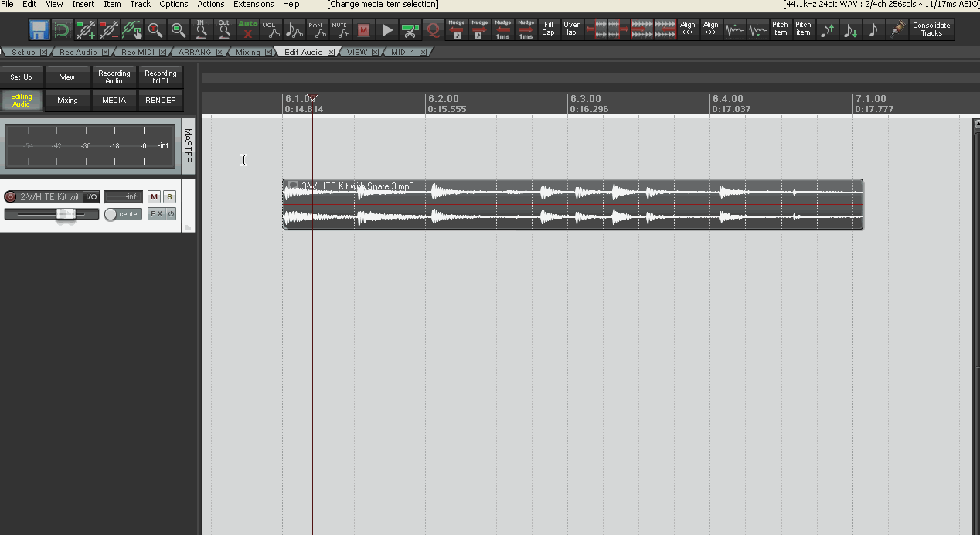The image size is (980, 535).
Task: Click the Fill Gap button
Action: coord(548,29)
